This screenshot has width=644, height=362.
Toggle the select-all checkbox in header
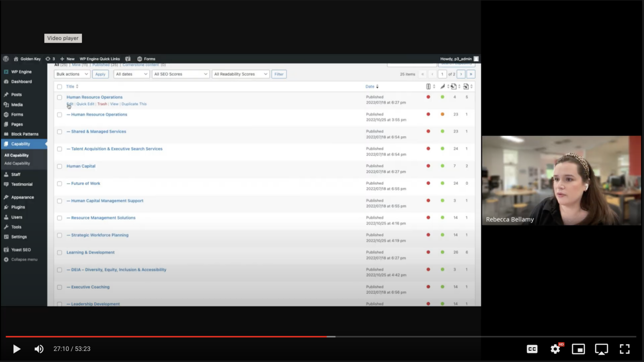59,87
